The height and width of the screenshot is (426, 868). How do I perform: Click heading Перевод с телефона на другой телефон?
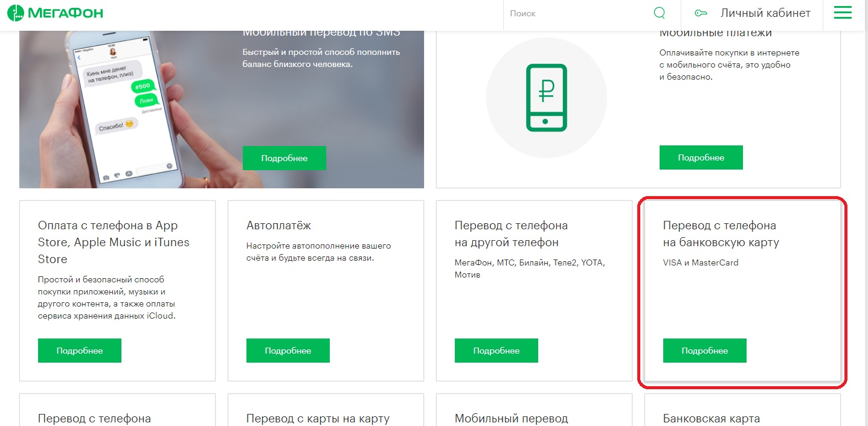pyautogui.click(x=511, y=234)
